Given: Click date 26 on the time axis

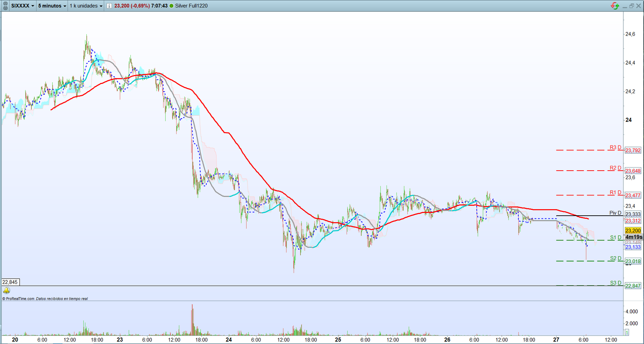Looking at the screenshot, I should tap(447, 340).
